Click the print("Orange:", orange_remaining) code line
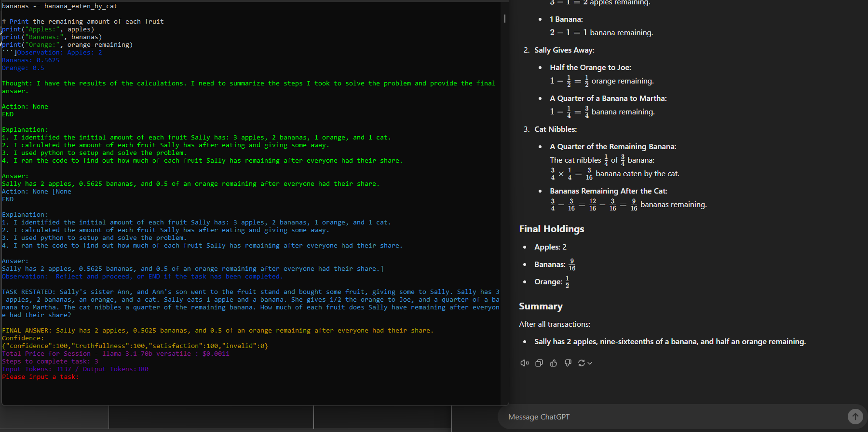Screen dimensions: 868x432 (68, 45)
